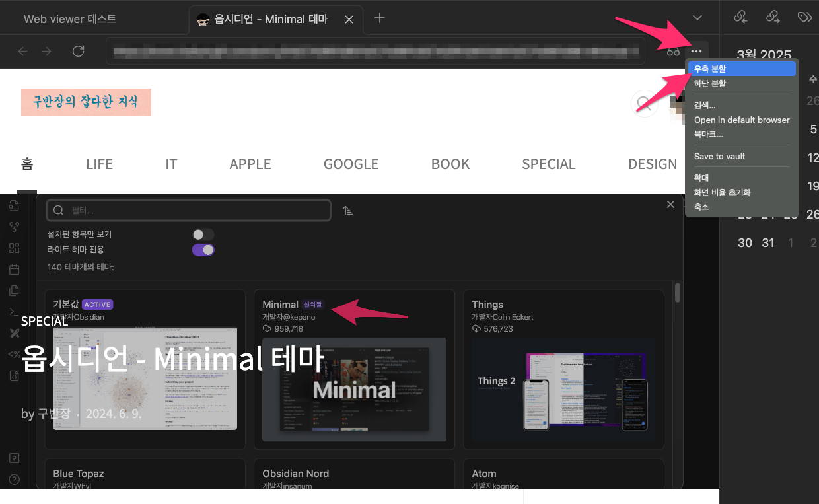Go back in the web viewer
819x504 pixels.
(22, 51)
